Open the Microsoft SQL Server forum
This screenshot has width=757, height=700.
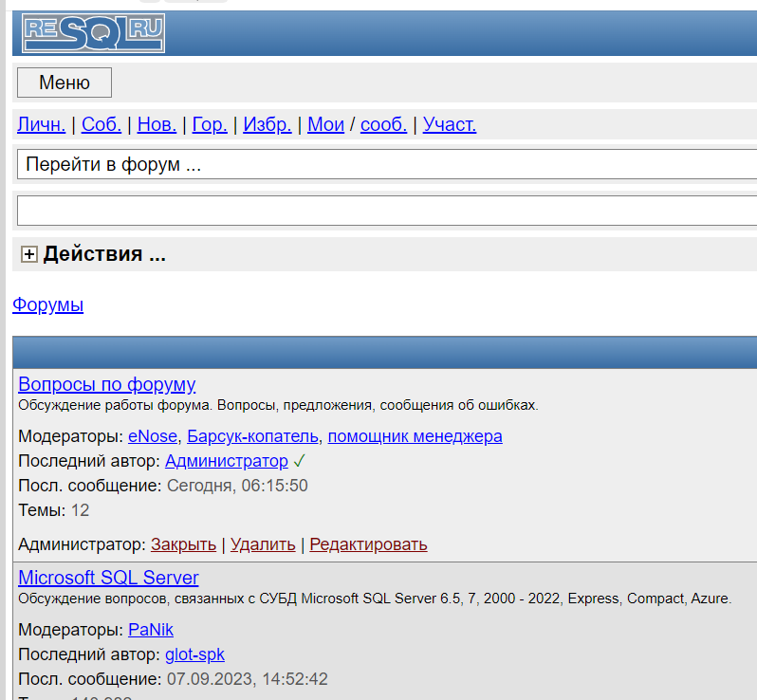pos(108,578)
